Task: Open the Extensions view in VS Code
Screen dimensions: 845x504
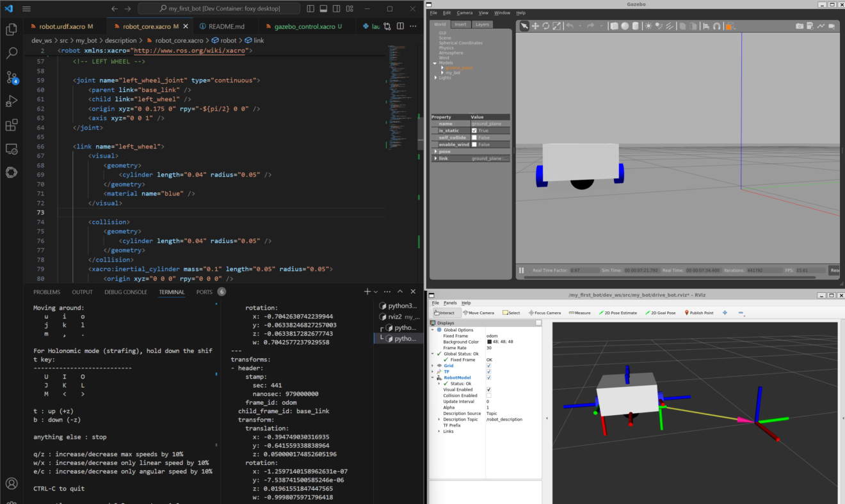Action: tap(12, 125)
